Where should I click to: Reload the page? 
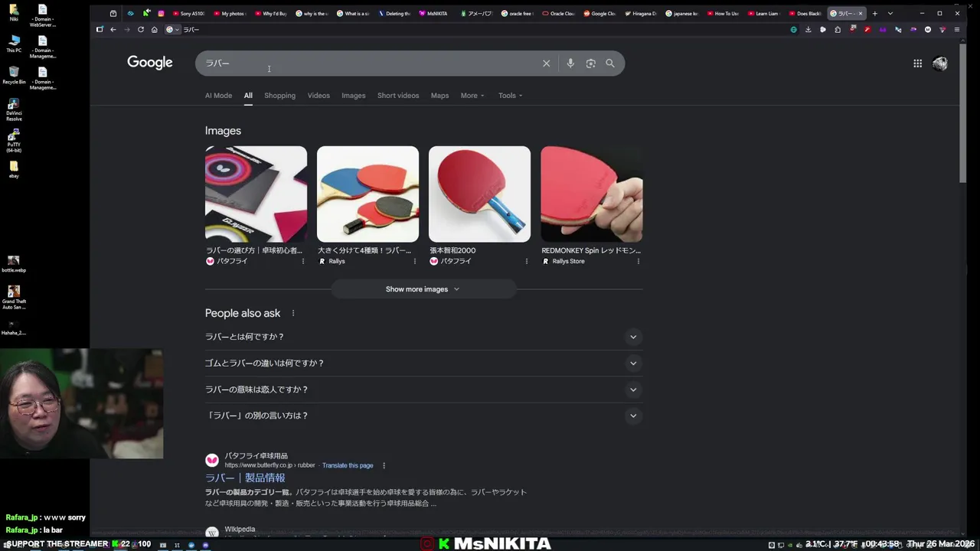tap(141, 30)
